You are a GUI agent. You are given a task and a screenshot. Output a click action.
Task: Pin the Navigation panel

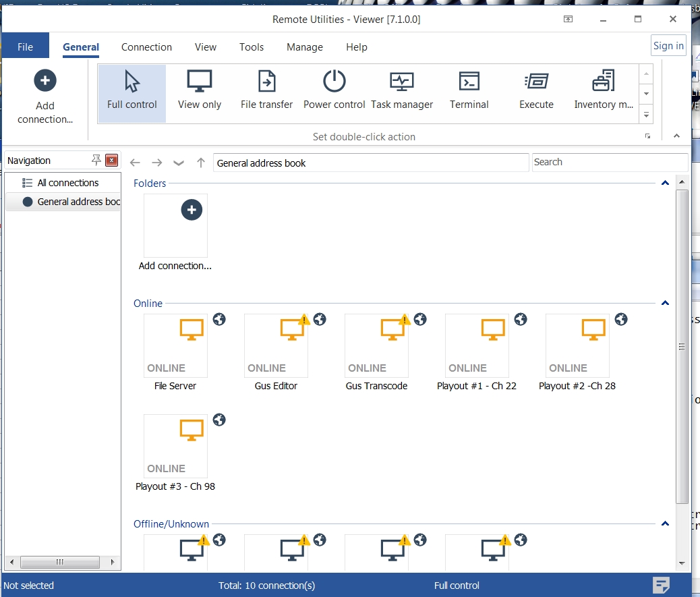(x=96, y=161)
